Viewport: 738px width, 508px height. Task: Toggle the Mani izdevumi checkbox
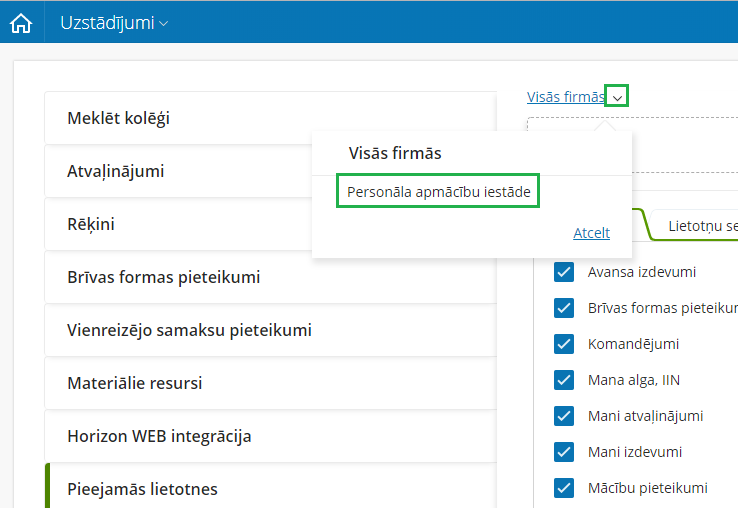564,452
